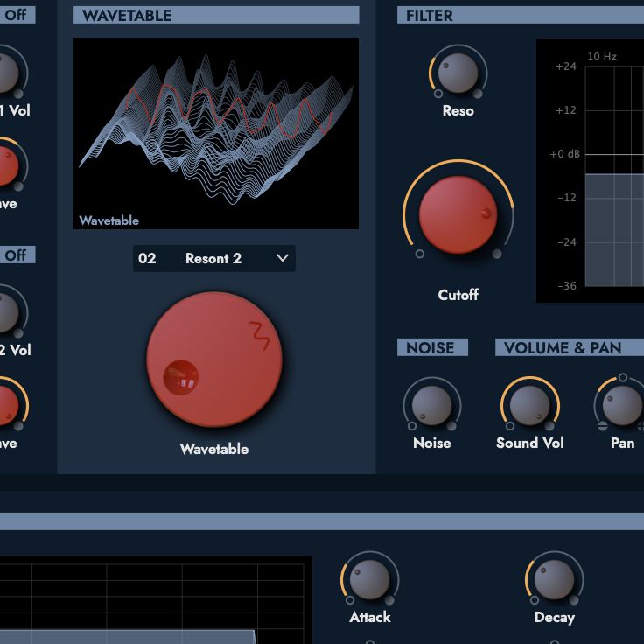Click the Cutoff knob's right modulation dot

point(497,254)
